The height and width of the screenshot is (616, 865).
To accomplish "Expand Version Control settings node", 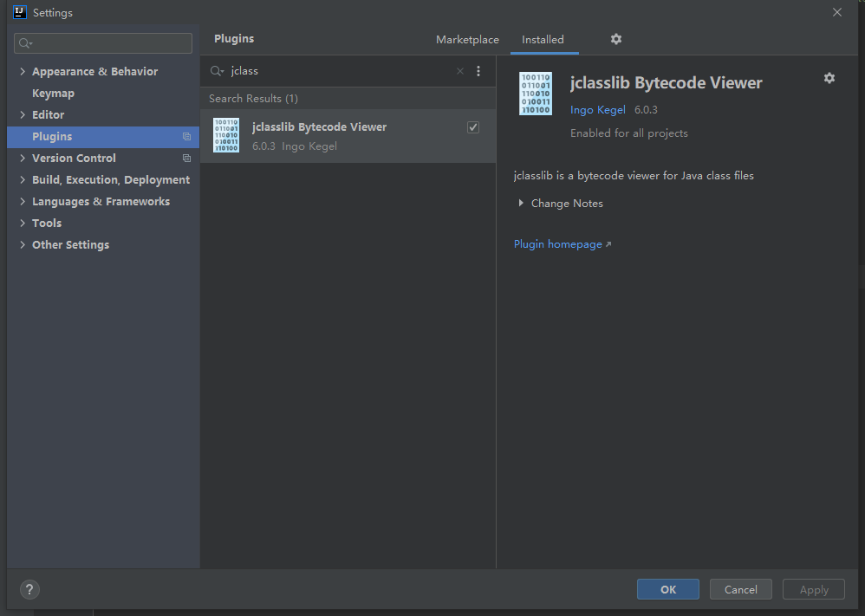I will [23, 159].
